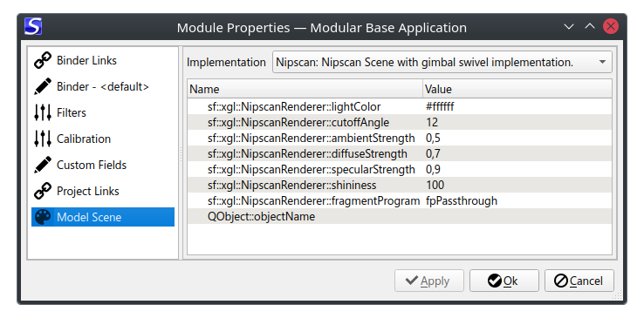The height and width of the screenshot is (325, 644).
Task: Minimize the Module Properties window
Action: 569,27
